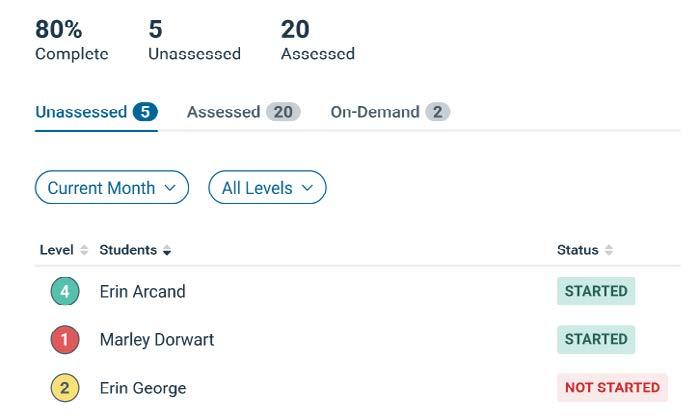The width and height of the screenshot is (698, 416).
Task: Click the level 4 badge for Erin Arcand
Action: [65, 292]
